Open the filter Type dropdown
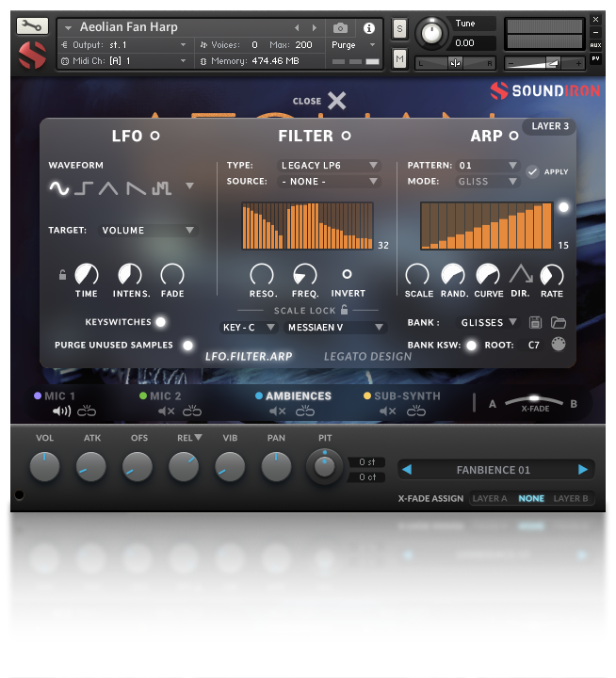The width and height of the screenshot is (616, 678). coord(330,166)
